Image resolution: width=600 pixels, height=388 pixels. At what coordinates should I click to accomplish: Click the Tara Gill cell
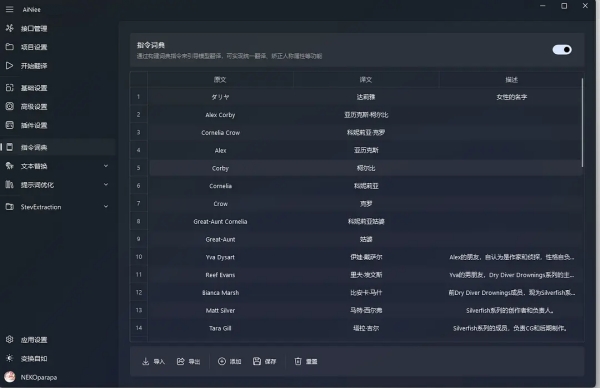click(220, 328)
